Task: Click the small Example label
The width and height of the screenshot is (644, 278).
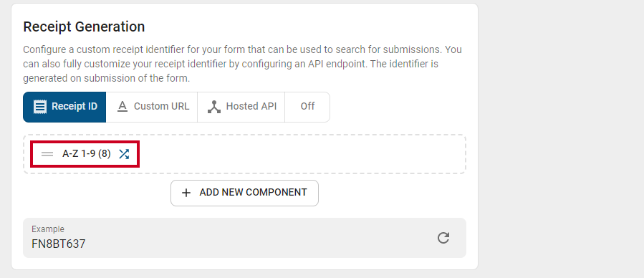Action: point(48,229)
